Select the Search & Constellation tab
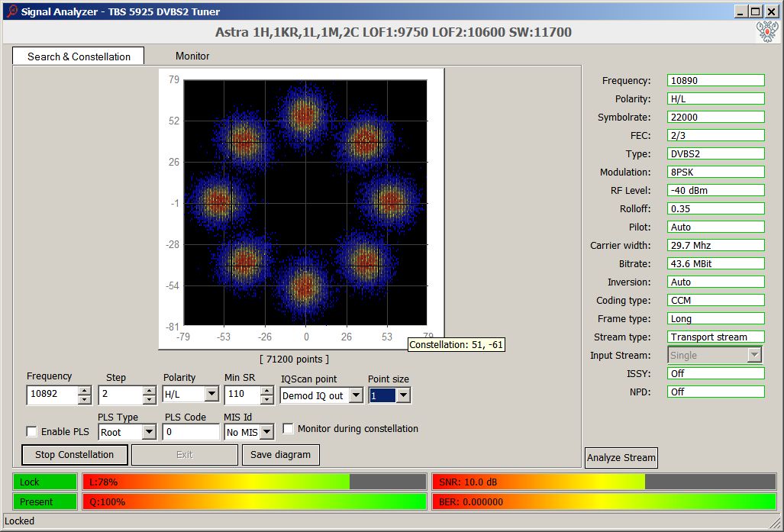Viewport: 784px width, 532px height. (79, 56)
